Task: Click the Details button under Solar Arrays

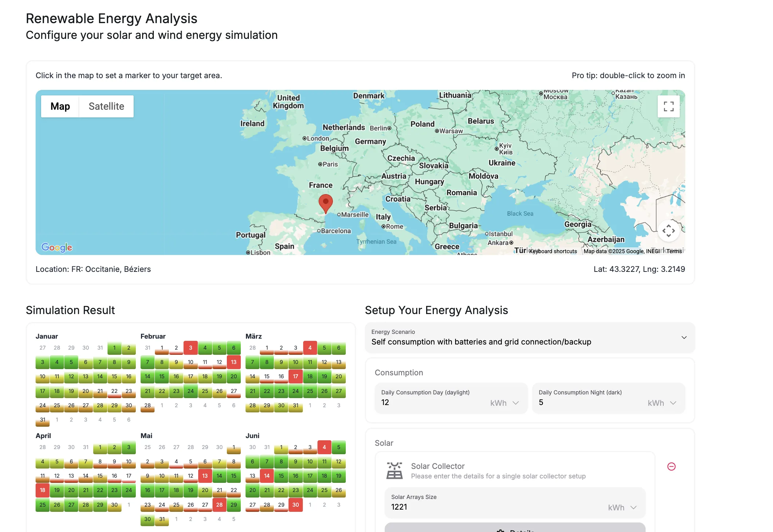Action: [x=515, y=528]
